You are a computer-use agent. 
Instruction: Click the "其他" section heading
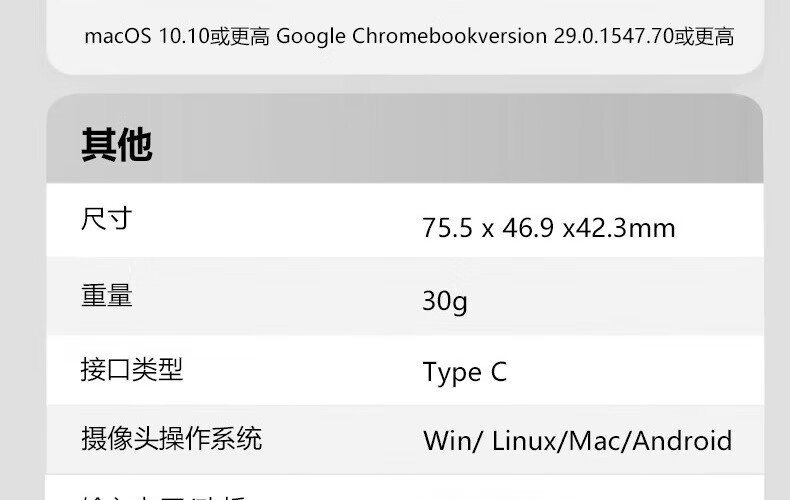pyautogui.click(x=116, y=146)
